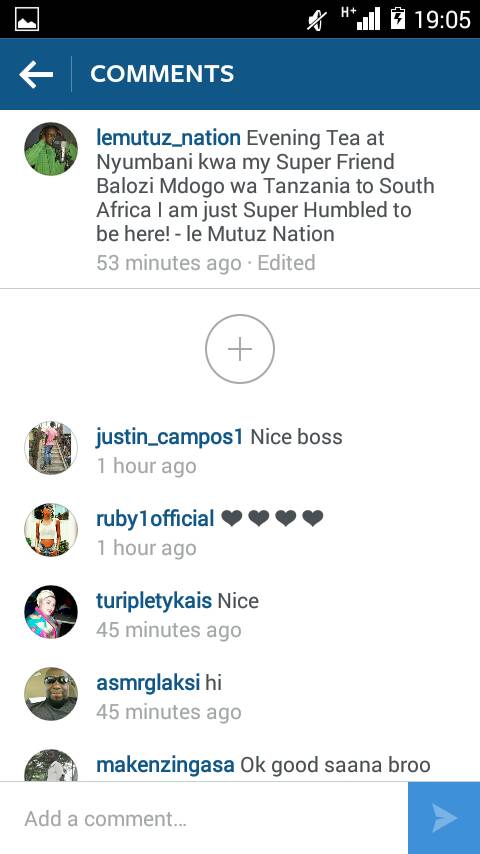View turipletykais avatar

coord(51,612)
